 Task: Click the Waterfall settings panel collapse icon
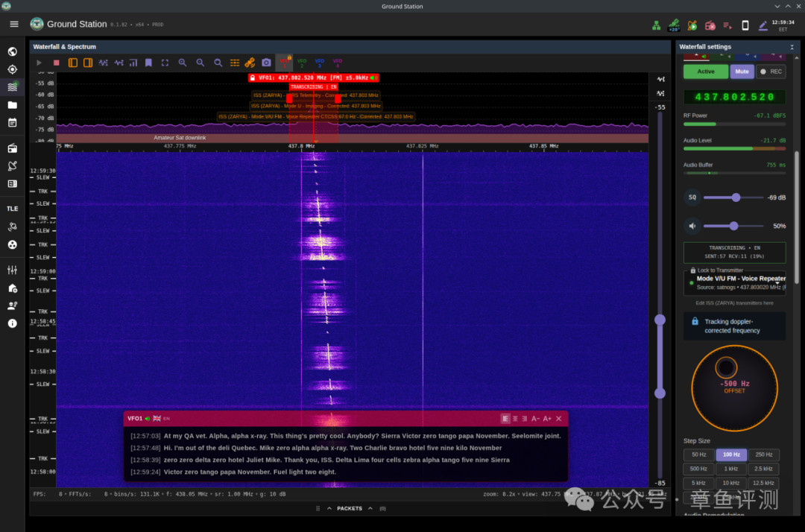792,47
